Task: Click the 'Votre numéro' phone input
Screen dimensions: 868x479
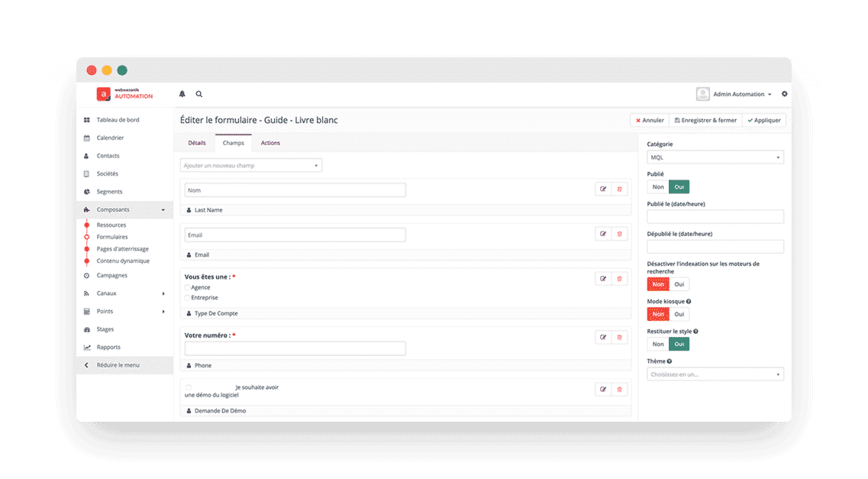Action: pyautogui.click(x=295, y=349)
